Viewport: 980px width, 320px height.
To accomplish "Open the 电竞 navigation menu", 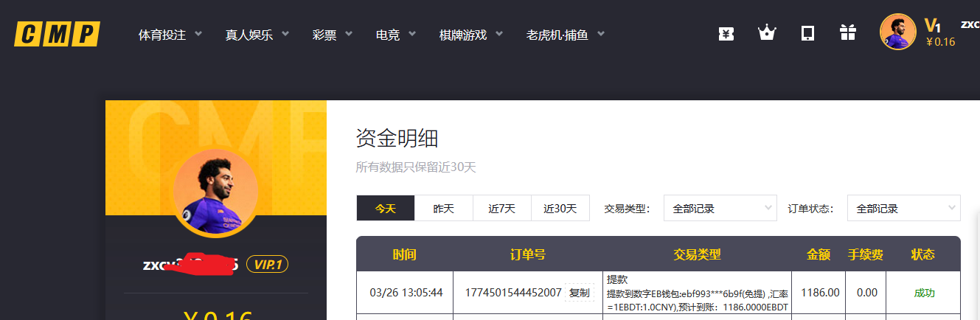I will pyautogui.click(x=396, y=35).
